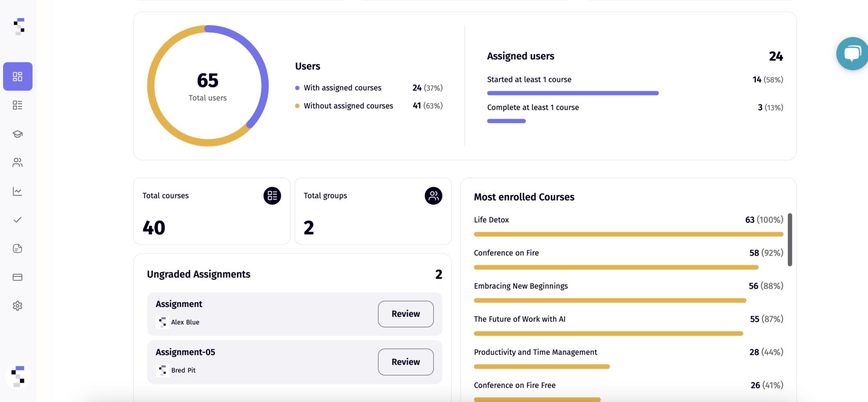This screenshot has width=868, height=402.
Task: Open the courses list icon in sidebar
Action: 18,105
